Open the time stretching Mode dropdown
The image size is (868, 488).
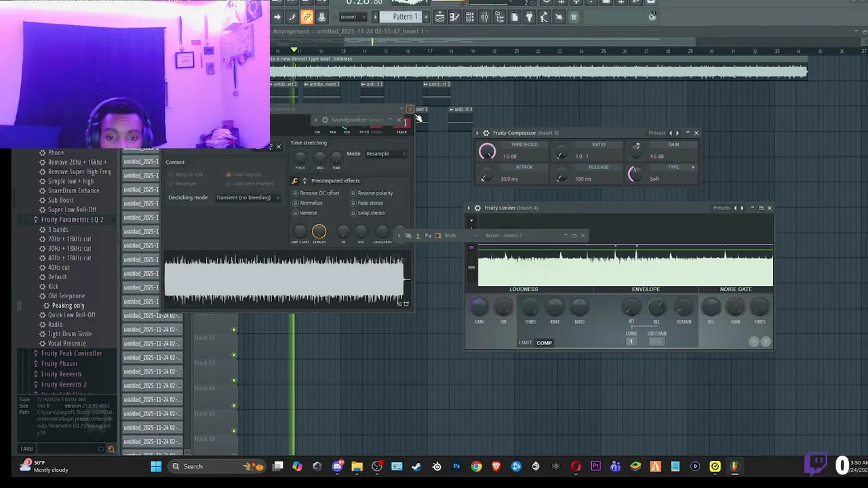386,154
